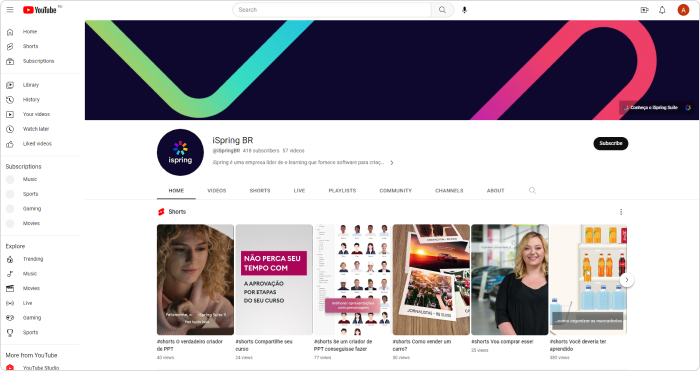
Task: Open the About tab
Action: (x=496, y=191)
